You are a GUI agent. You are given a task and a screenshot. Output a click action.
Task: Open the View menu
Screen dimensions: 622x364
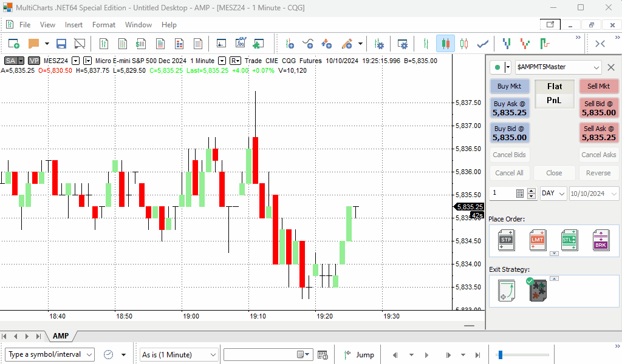(x=47, y=24)
